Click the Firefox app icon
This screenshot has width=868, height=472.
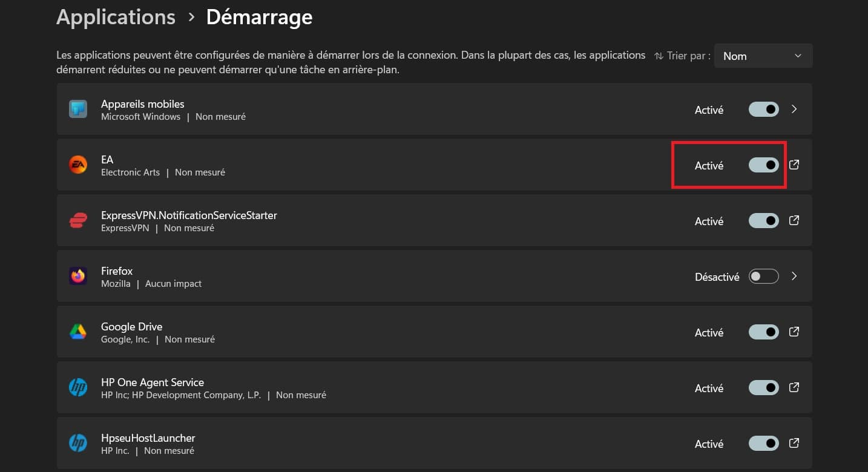tap(77, 276)
